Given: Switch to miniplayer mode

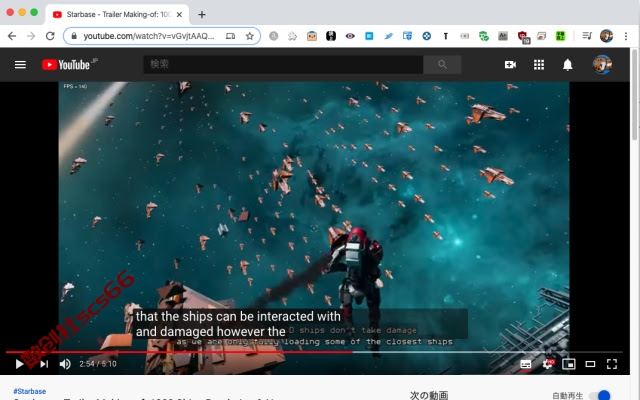Looking at the screenshot, I should tap(569, 364).
